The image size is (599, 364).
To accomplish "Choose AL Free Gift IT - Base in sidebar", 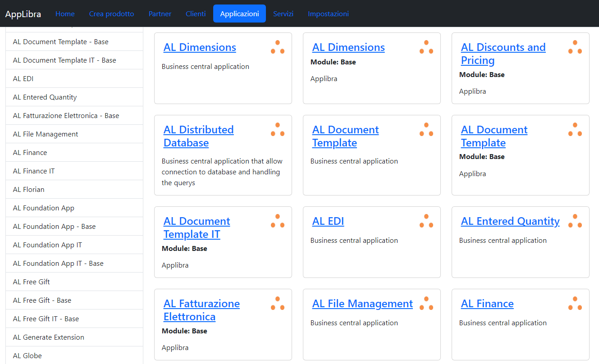I will pyautogui.click(x=46, y=319).
